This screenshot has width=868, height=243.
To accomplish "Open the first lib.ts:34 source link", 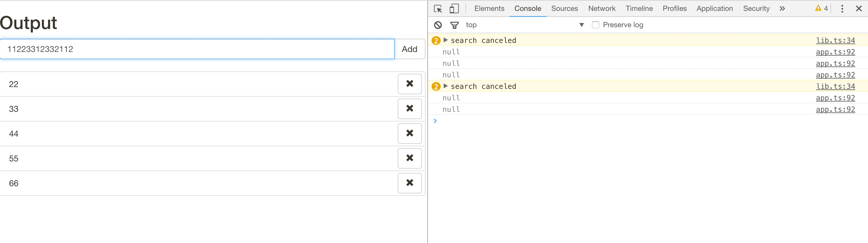I will (835, 40).
